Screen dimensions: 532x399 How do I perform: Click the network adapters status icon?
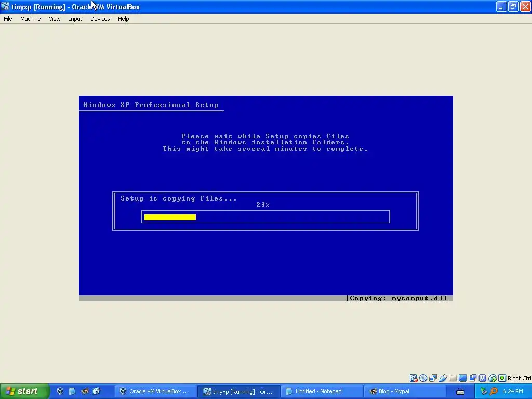[x=433, y=378]
